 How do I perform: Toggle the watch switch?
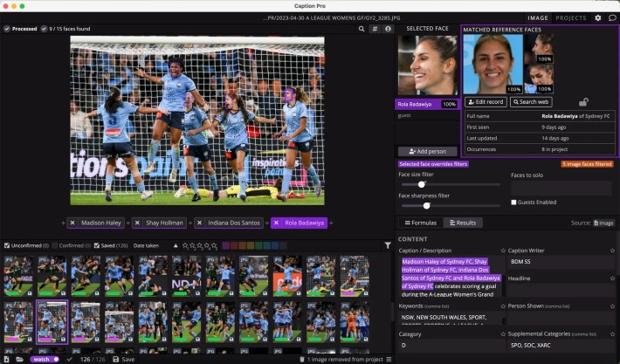pos(45,360)
